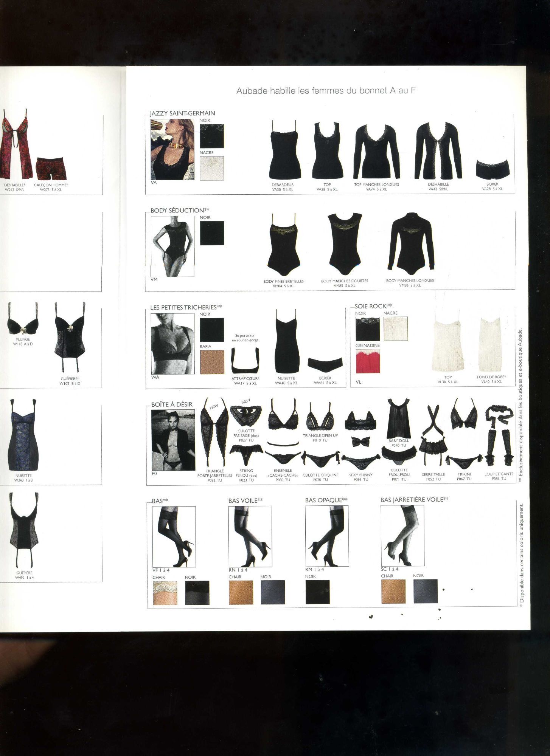This screenshot has height=756, width=550.
Task: Click the BAS OPAQUE stockings photo
Action: coord(327,536)
